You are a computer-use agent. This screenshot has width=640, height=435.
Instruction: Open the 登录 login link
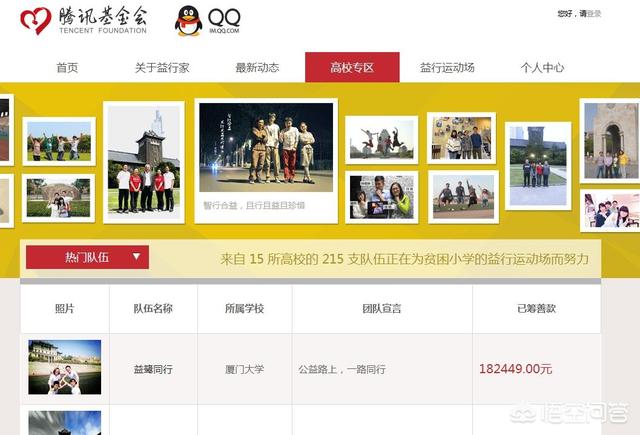[x=594, y=13]
